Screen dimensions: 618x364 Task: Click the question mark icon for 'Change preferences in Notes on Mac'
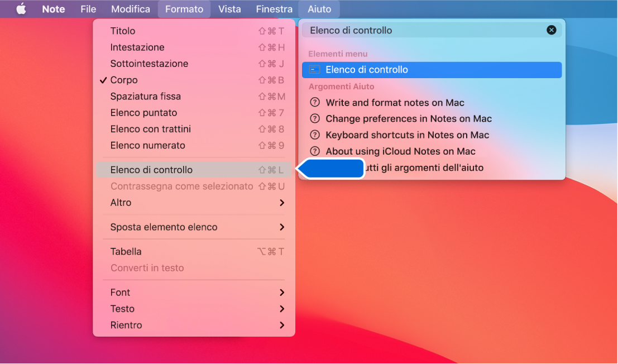pyautogui.click(x=315, y=119)
